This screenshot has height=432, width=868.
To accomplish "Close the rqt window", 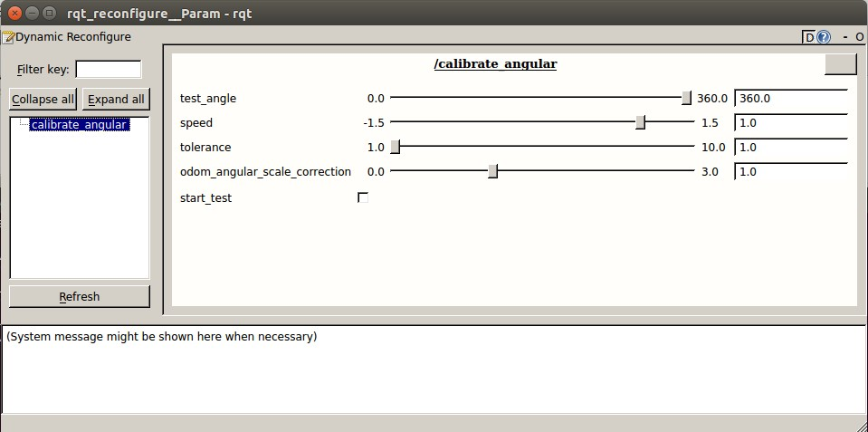I will 15,12.
